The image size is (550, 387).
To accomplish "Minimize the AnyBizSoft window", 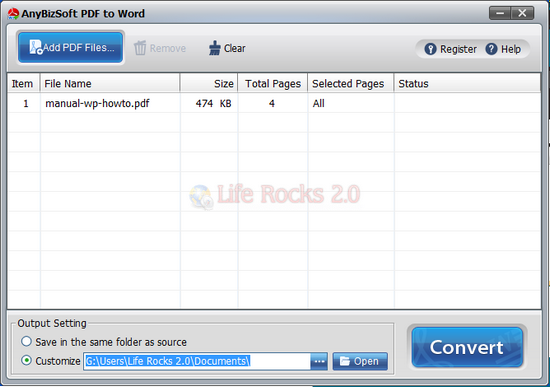I will click(501, 13).
